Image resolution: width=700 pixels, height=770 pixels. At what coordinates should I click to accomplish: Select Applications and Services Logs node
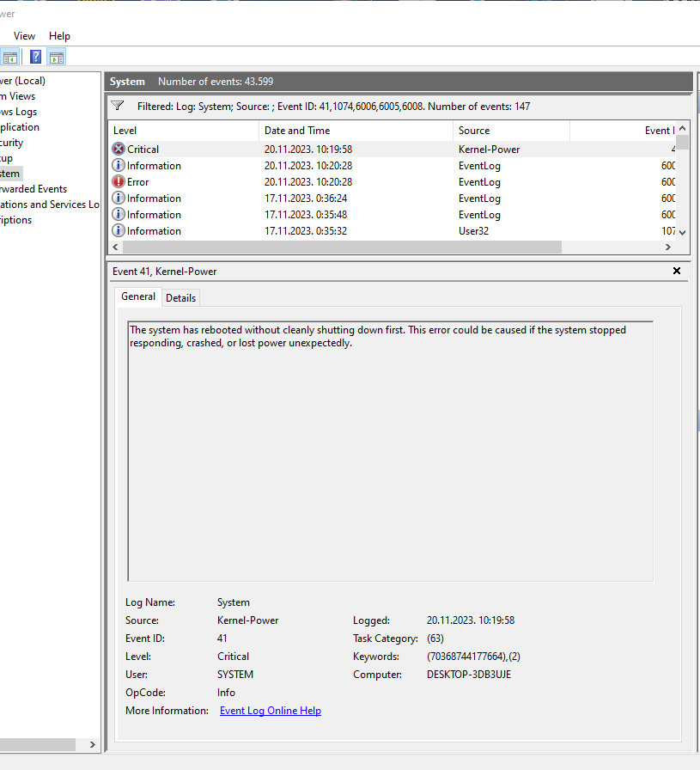click(50, 205)
